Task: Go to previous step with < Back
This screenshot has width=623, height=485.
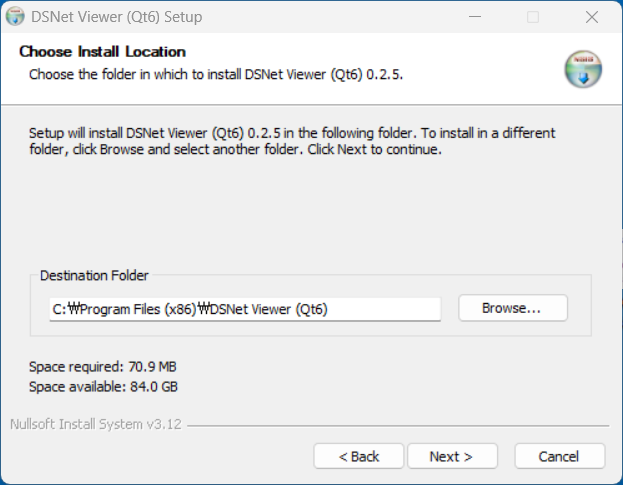Action: (x=359, y=456)
